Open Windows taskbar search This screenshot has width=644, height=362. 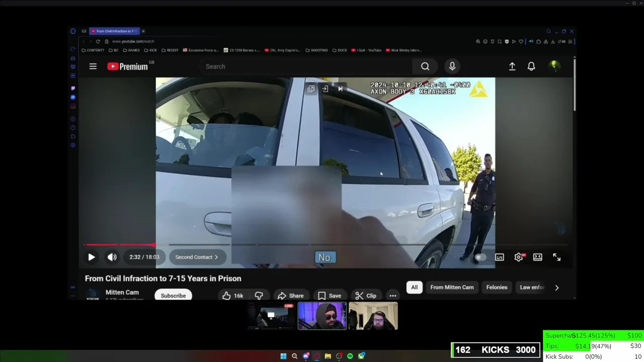[x=294, y=356]
